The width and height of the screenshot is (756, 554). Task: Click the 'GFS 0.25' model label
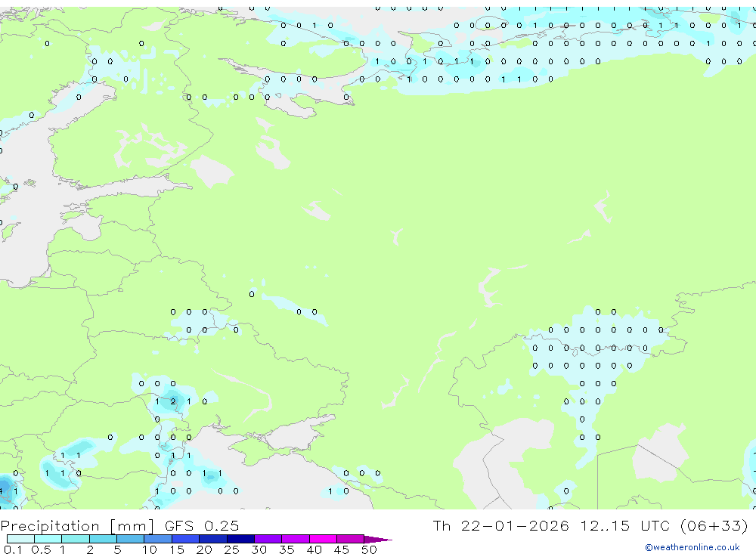(202, 525)
